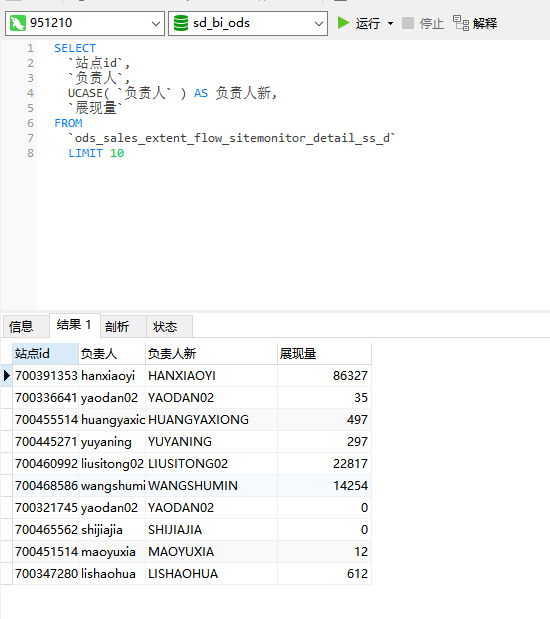Switch to the 剖析 tab
This screenshot has width=550, height=619.
117,326
